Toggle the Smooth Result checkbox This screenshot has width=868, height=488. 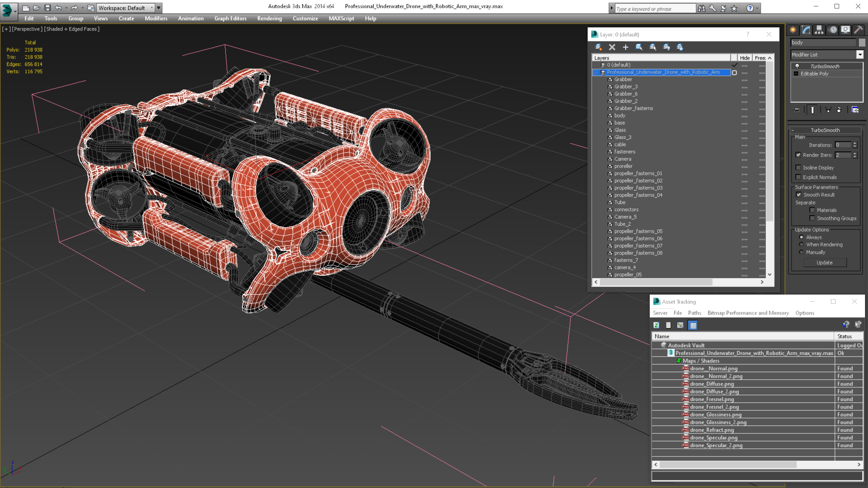(799, 195)
